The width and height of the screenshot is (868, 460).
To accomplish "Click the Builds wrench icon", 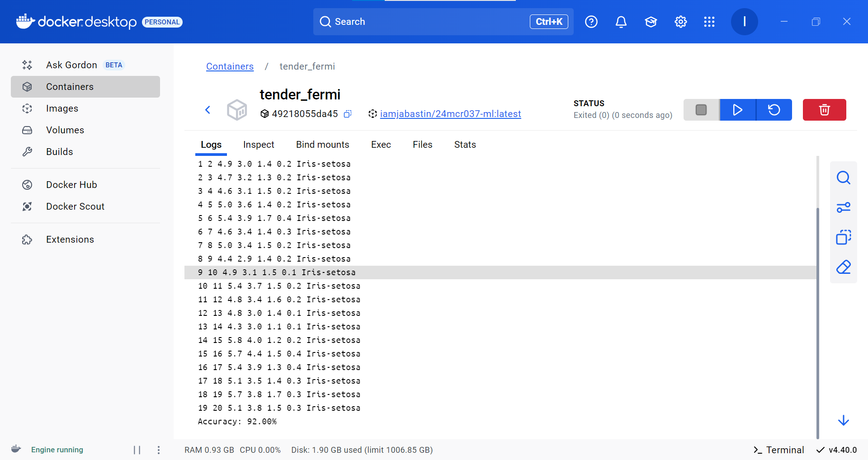I will point(27,152).
